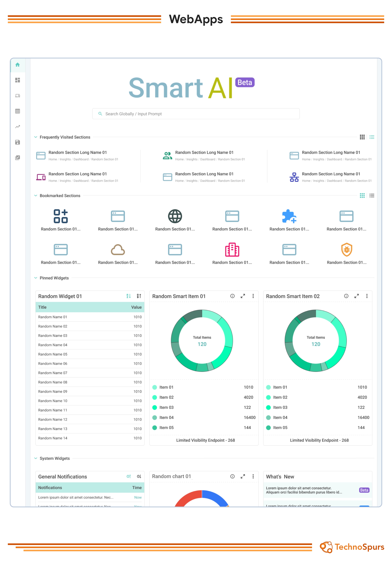Image resolution: width=392 pixels, height=565 pixels.
Task: Open the globe bookmarked section
Action: pos(175,216)
